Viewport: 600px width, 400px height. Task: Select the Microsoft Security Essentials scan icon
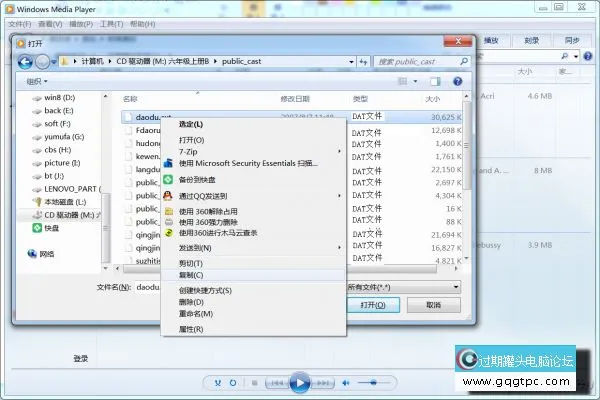click(x=168, y=163)
